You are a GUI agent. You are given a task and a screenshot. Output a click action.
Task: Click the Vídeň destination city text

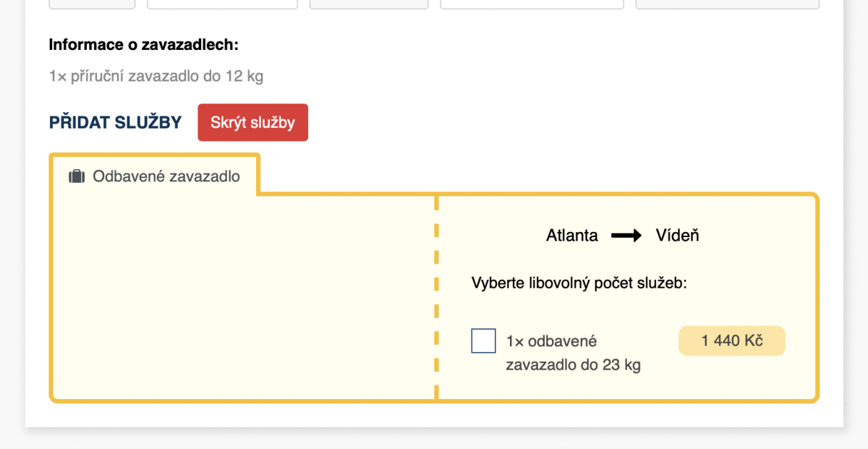point(677,236)
